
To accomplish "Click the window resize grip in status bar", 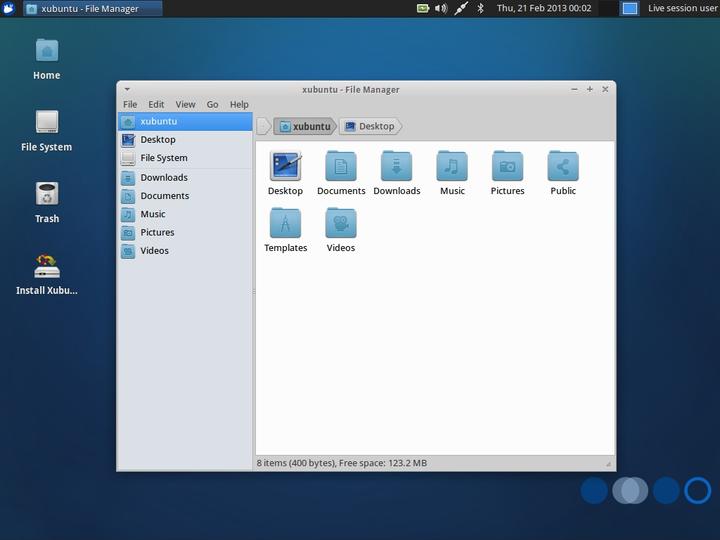I will (608, 464).
